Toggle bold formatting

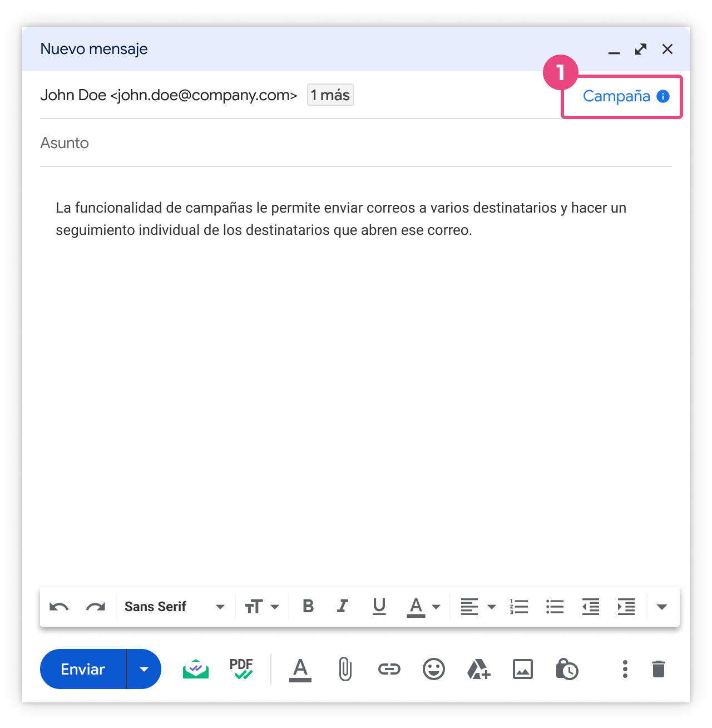coord(308,606)
